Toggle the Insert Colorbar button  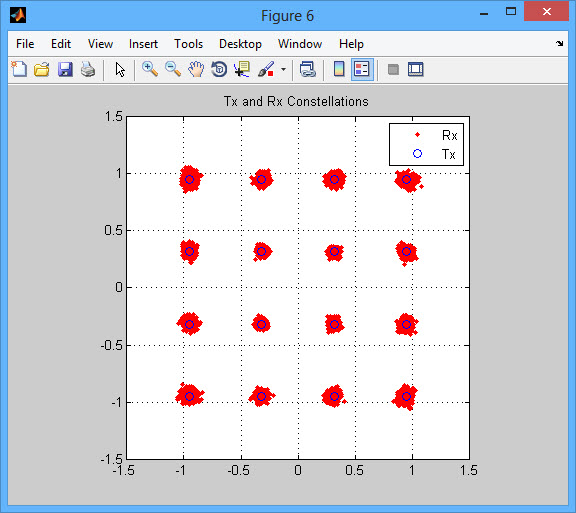(339, 69)
